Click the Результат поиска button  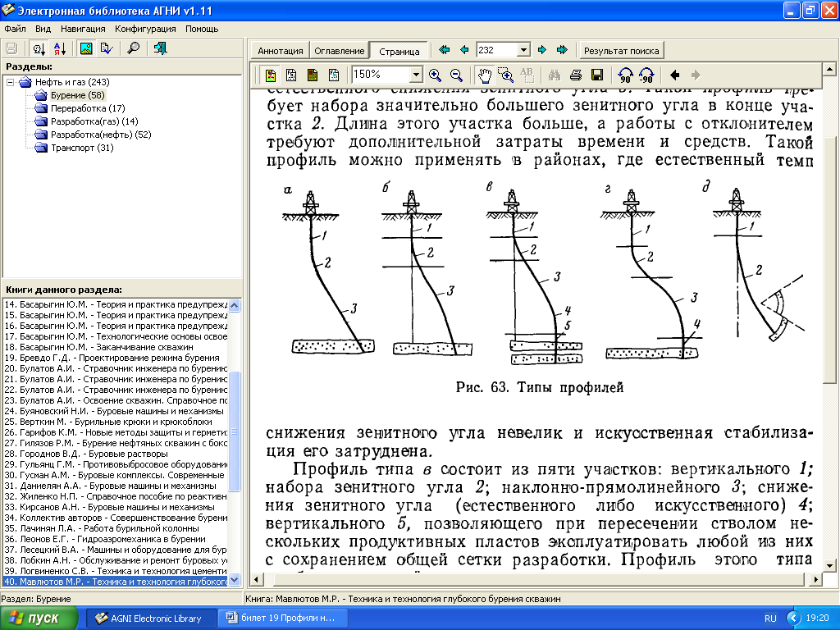[622, 51]
